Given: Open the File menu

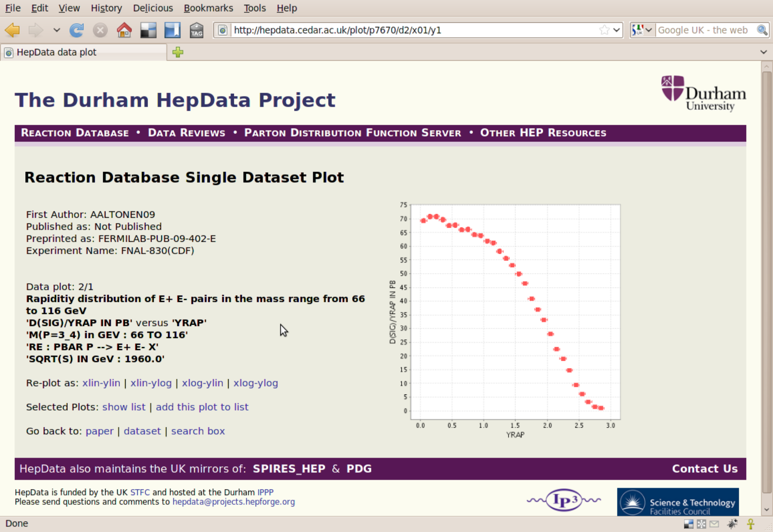Looking at the screenshot, I should [x=13, y=8].
